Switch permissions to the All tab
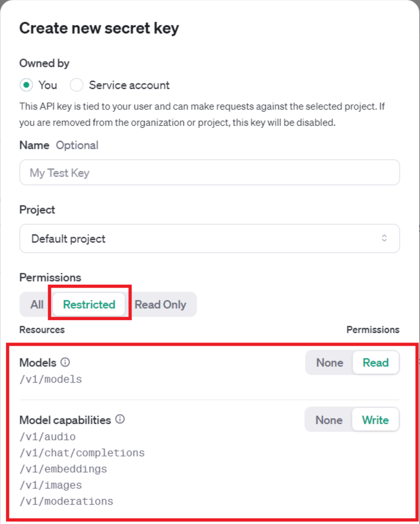 click(37, 304)
